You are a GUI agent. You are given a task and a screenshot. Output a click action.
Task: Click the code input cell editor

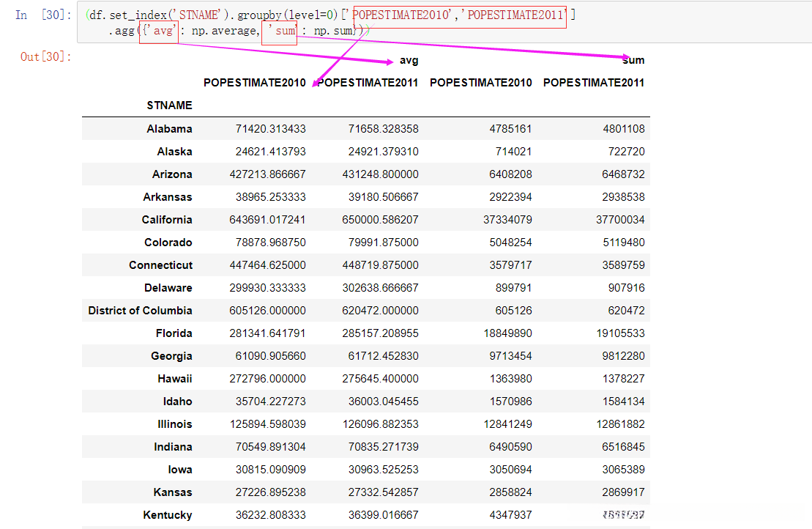click(444, 22)
